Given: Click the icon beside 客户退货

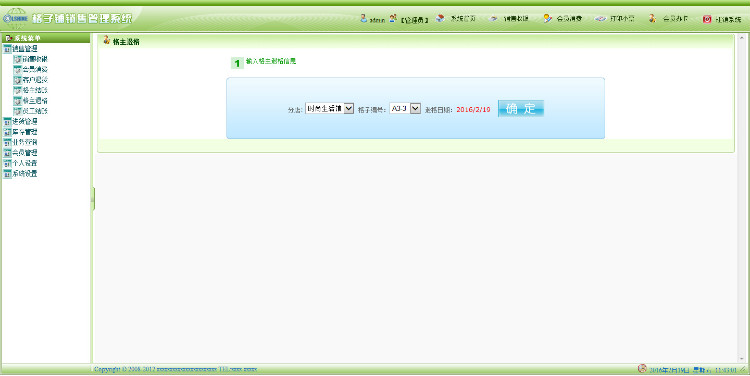Looking at the screenshot, I should click(18, 80).
